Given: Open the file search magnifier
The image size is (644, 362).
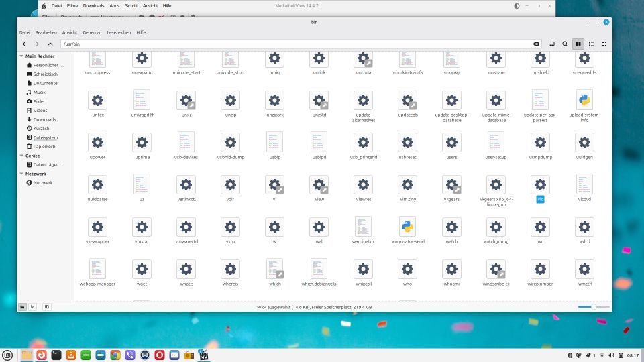Looking at the screenshot, I should click(565, 44).
